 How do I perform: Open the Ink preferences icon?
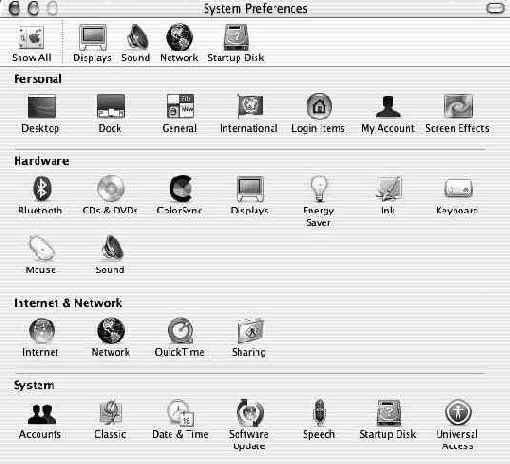(388, 189)
